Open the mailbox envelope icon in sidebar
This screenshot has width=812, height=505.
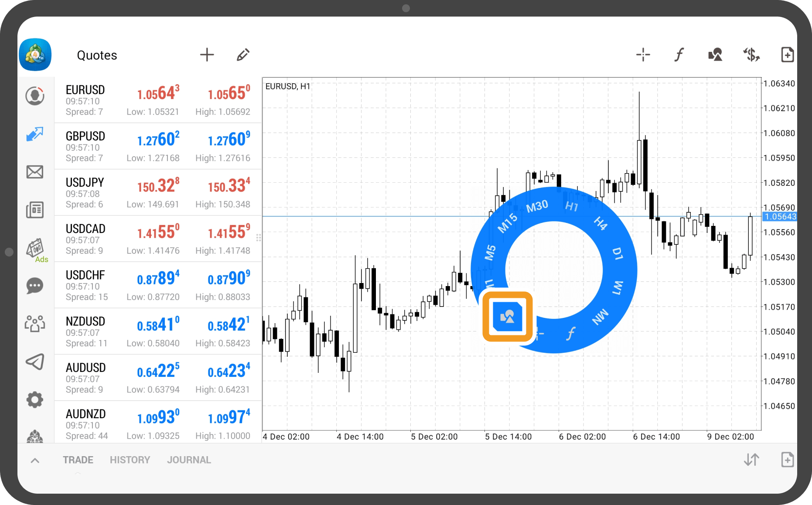click(x=35, y=172)
